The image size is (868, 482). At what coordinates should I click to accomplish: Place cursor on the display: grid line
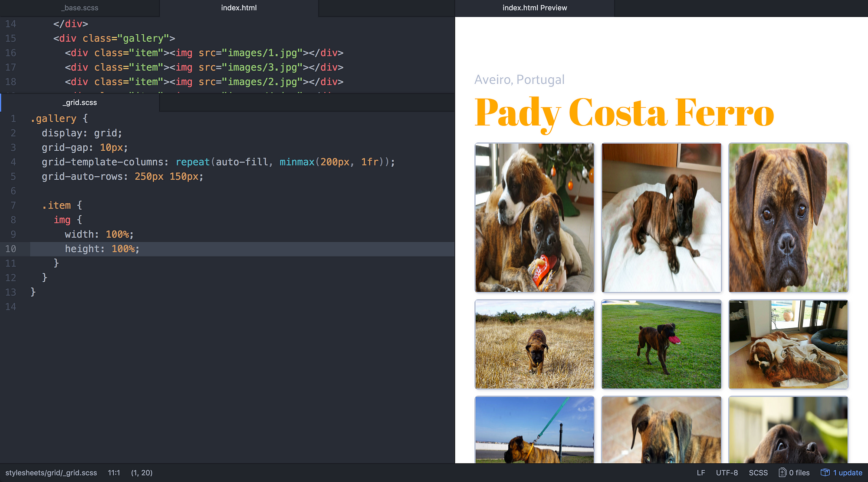(82, 133)
